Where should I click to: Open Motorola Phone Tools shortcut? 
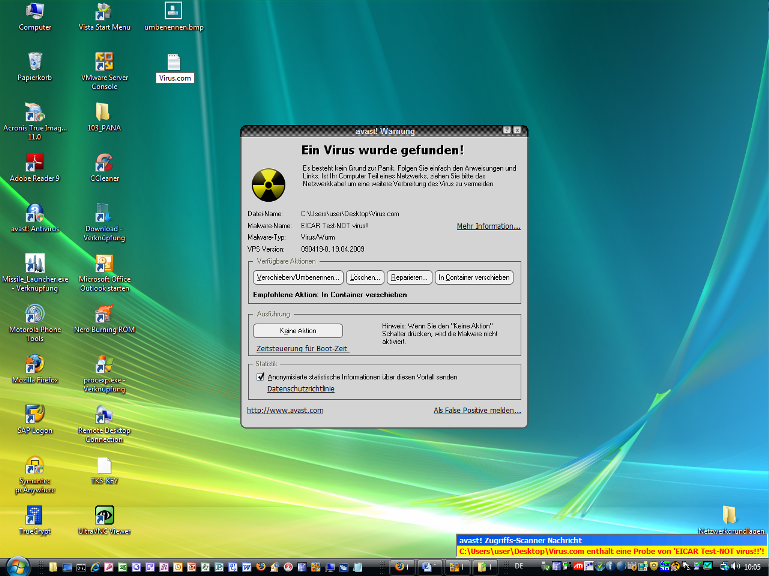35,323
